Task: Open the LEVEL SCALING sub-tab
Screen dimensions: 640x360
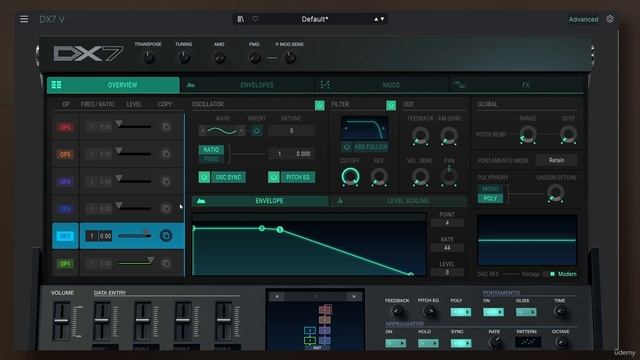Action: point(399,201)
